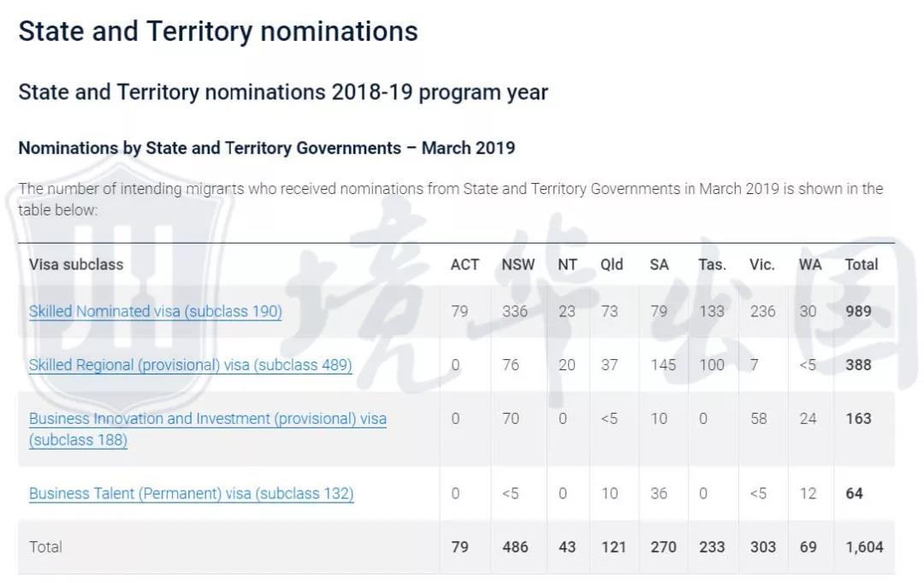The width and height of the screenshot is (924, 583).
Task: Click the WA column header
Action: click(x=809, y=265)
